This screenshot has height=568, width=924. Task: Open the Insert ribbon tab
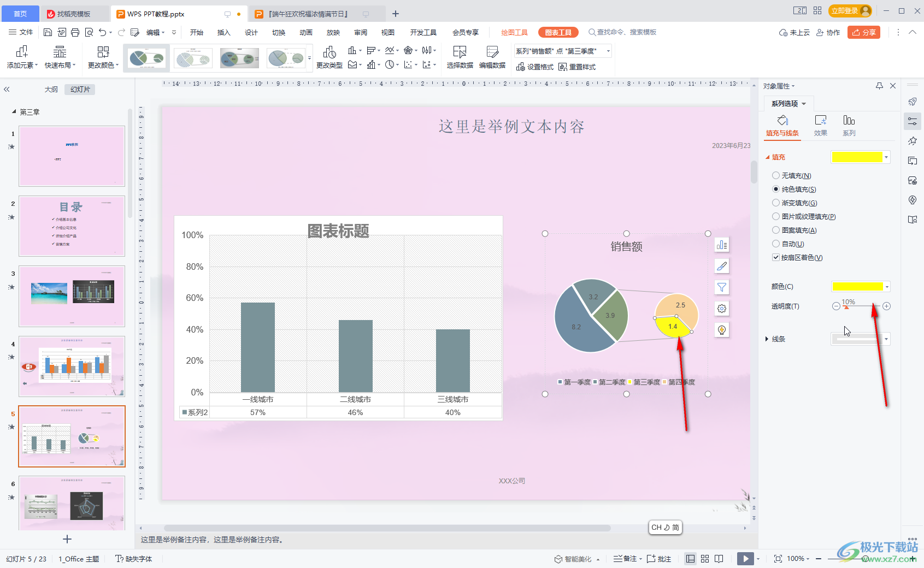(x=223, y=32)
